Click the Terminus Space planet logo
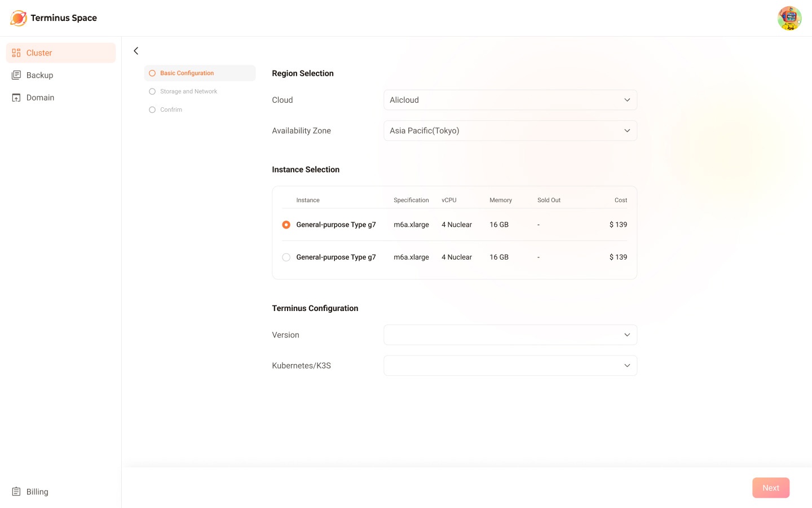Viewport: 812px width, 508px height. pyautogui.click(x=18, y=18)
